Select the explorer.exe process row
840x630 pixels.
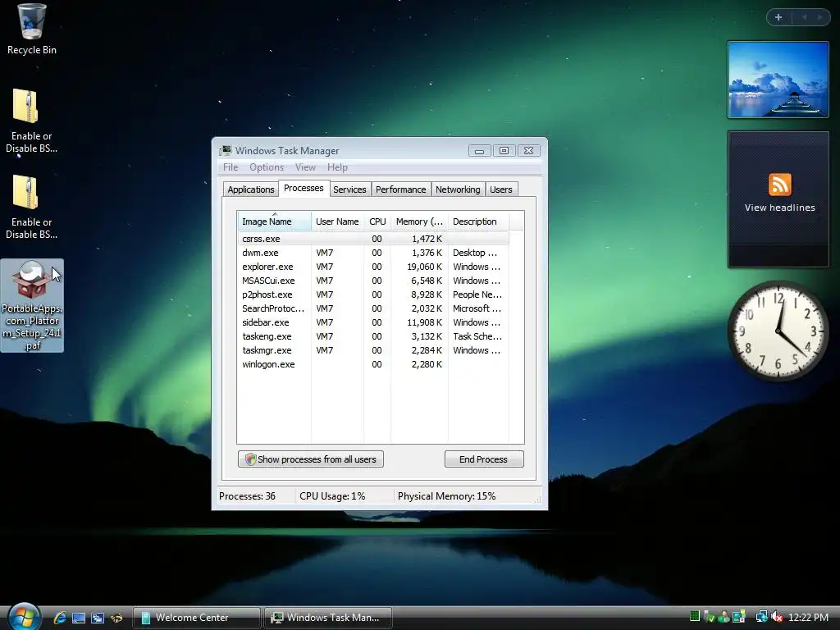tap(373, 267)
